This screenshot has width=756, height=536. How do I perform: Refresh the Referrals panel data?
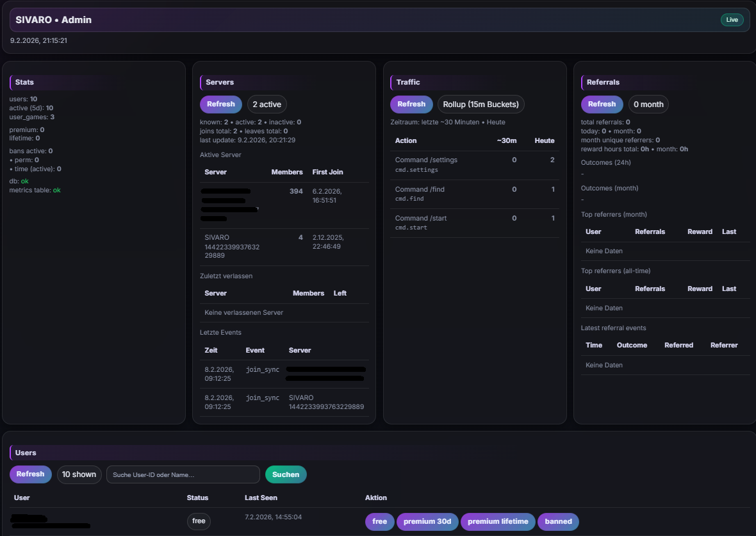(x=602, y=104)
